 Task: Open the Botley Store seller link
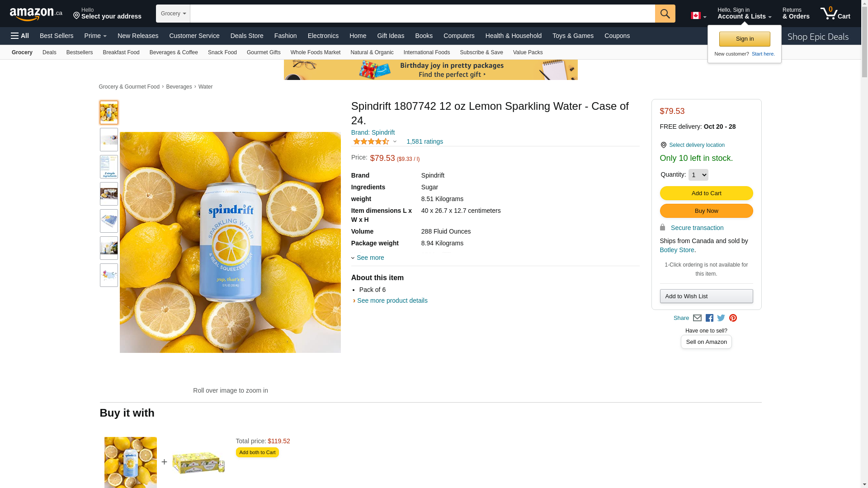pos(677,250)
